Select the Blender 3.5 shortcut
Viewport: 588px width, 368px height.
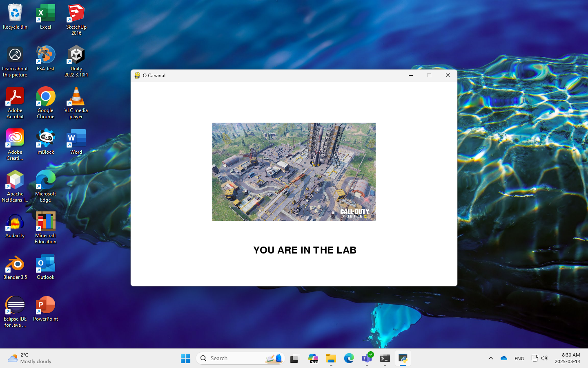[15, 267]
